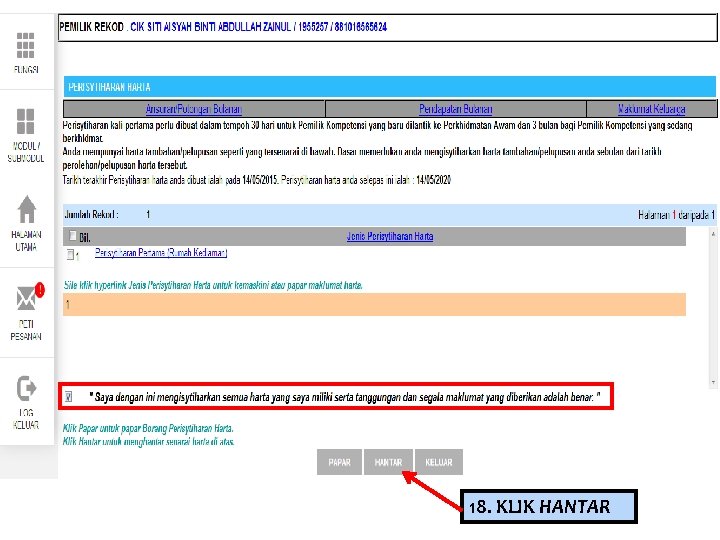Open the Pendapatan Bulanan tab
720x540 pixels.
pyautogui.click(x=456, y=109)
